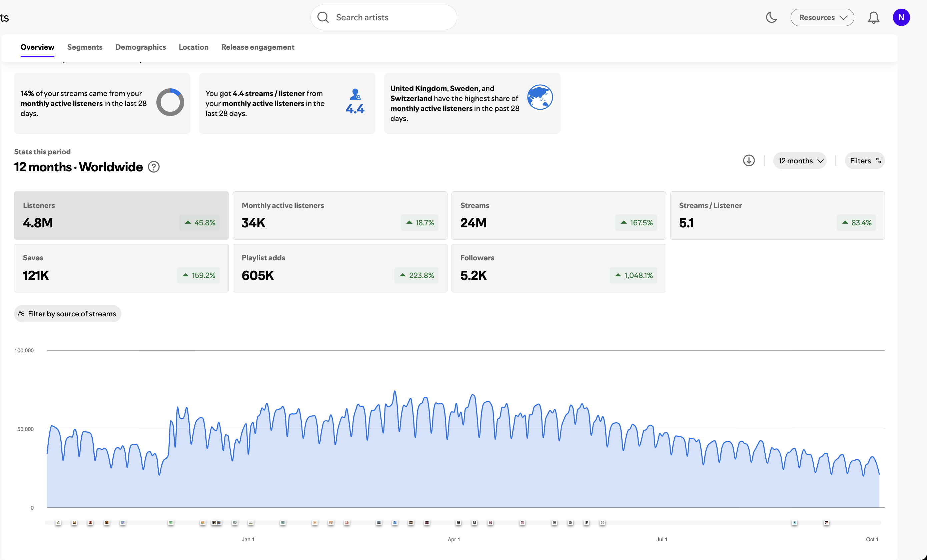The height and width of the screenshot is (560, 927).
Task: Click the Apr 1 axis label
Action: click(454, 539)
